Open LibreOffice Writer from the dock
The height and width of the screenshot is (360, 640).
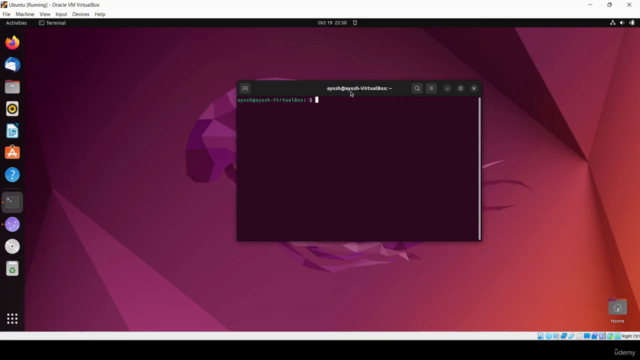[x=12, y=131]
